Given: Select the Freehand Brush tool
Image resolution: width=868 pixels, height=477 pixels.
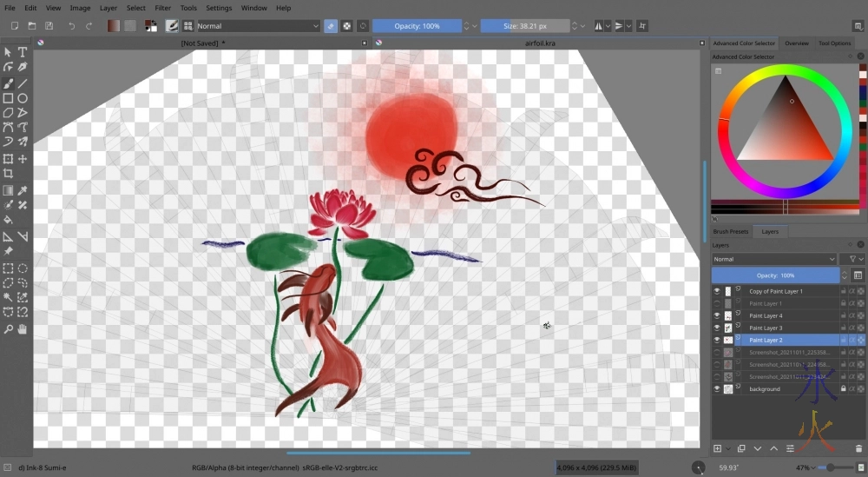Looking at the screenshot, I should [x=8, y=83].
